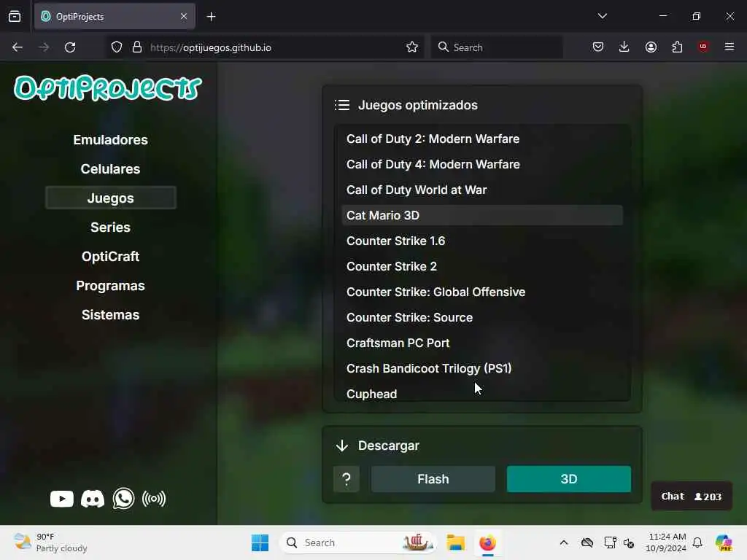Select Counter Strike 2
Viewport: 747px width, 560px height.
coord(482,267)
